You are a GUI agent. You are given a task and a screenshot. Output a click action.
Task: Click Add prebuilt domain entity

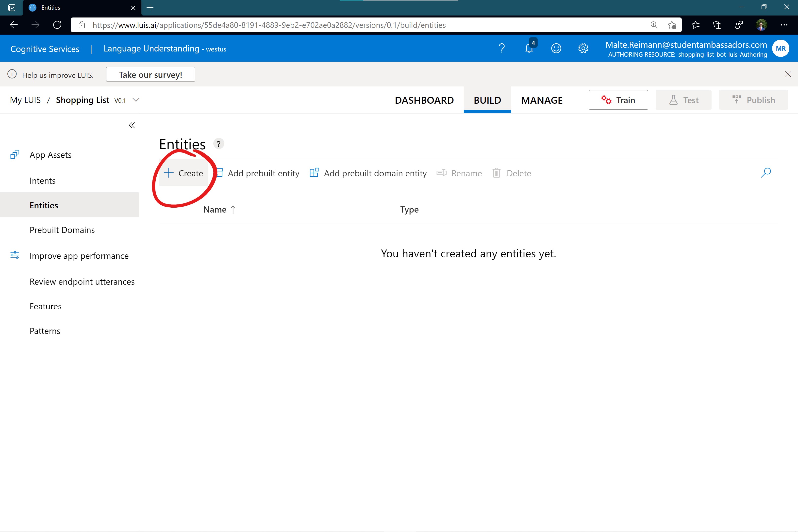coord(368,173)
